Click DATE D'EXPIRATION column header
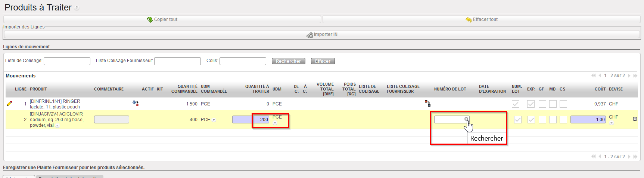Image resolution: width=644 pixels, height=178 pixels. coord(492,89)
